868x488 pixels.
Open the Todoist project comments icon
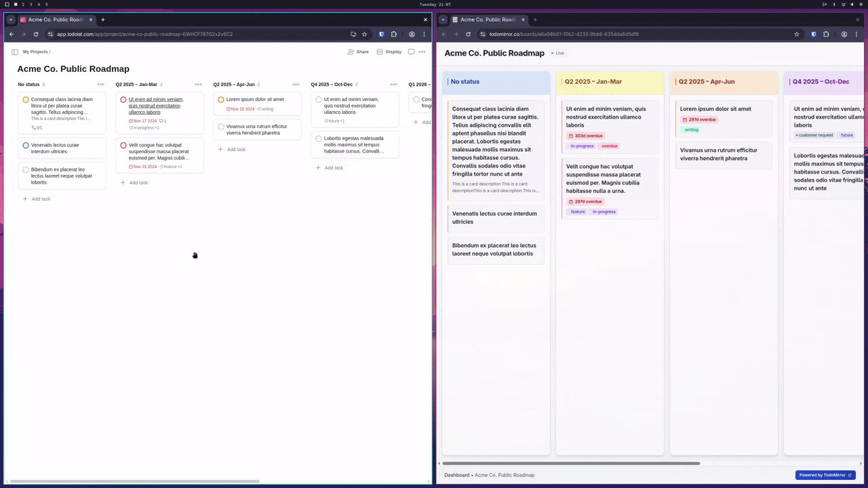(411, 52)
